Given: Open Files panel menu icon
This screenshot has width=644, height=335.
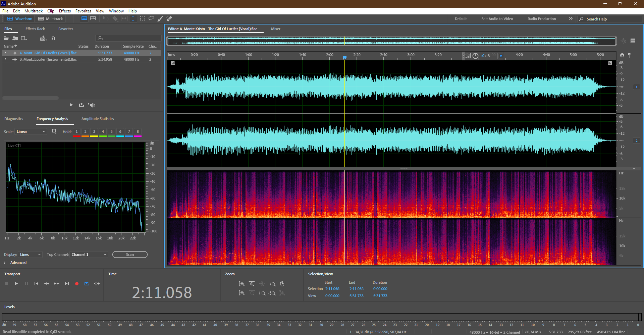Looking at the screenshot, I should click(x=17, y=29).
